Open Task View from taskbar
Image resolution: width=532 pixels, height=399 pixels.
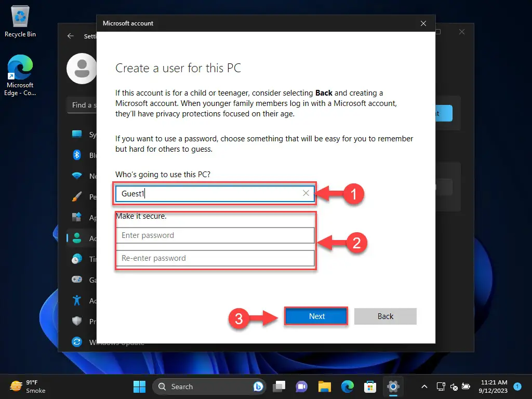coord(279,387)
